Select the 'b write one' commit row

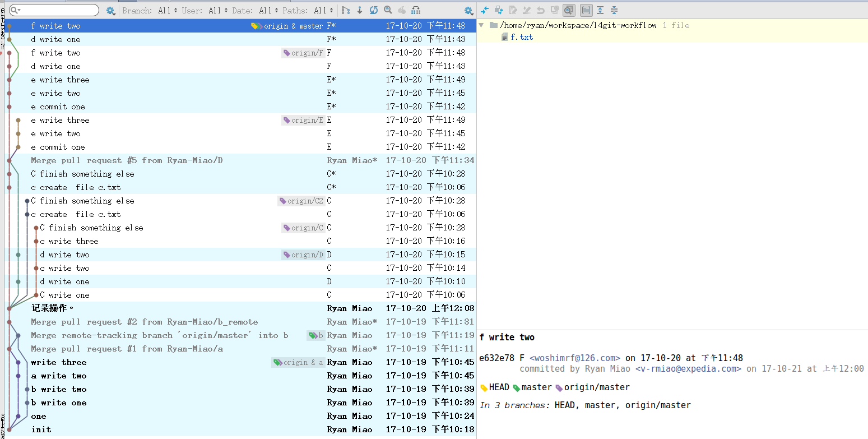pyautogui.click(x=240, y=403)
